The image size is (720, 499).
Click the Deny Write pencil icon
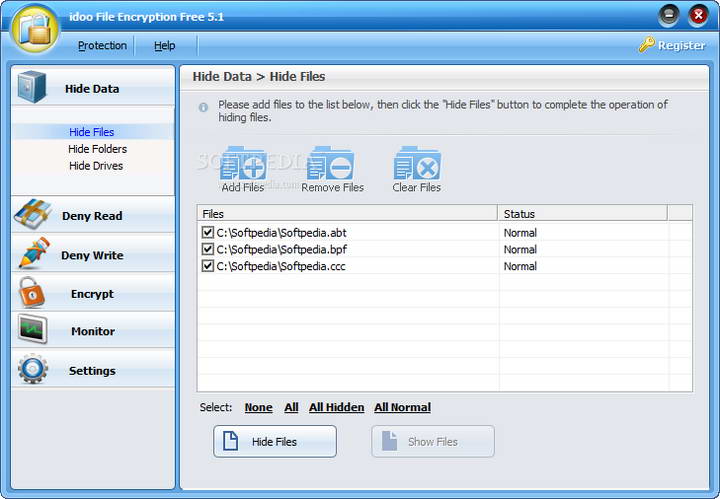pos(34,253)
